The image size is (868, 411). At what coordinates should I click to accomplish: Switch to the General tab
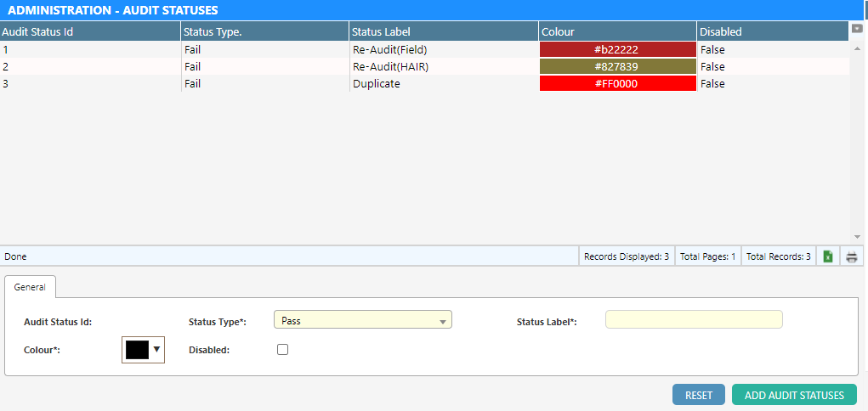point(30,287)
